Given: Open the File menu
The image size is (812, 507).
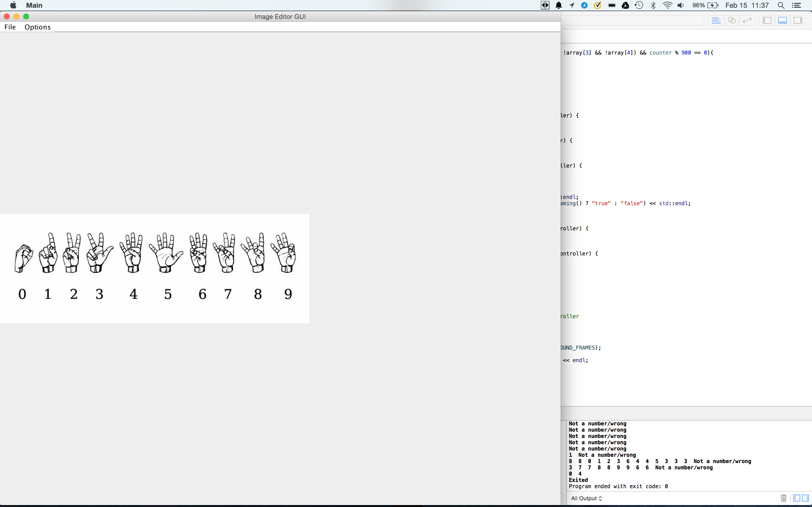Looking at the screenshot, I should [x=10, y=27].
